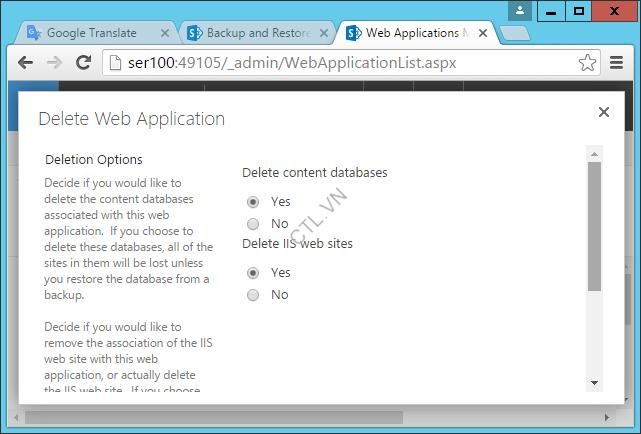641x434 pixels.
Task: Click the browser forward arrow button
Action: (x=55, y=62)
